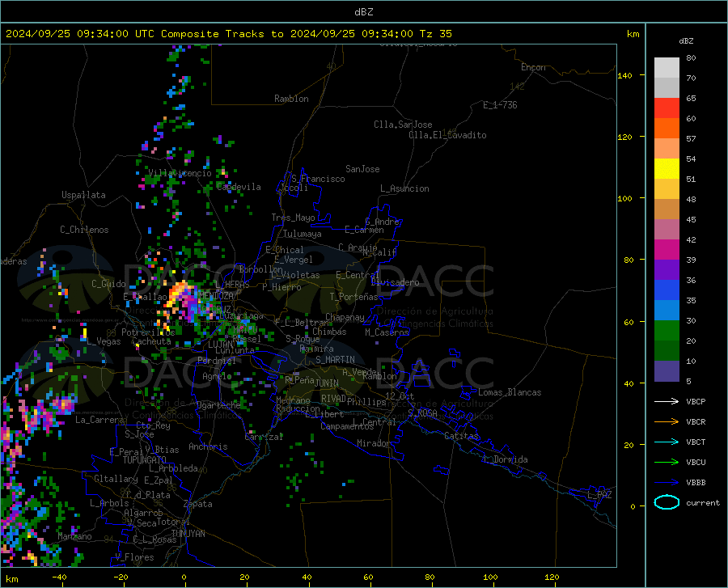Viewport: 728px width, 588px height.
Task: Pick the 20 dBZ green color swatch
Action: (x=667, y=331)
